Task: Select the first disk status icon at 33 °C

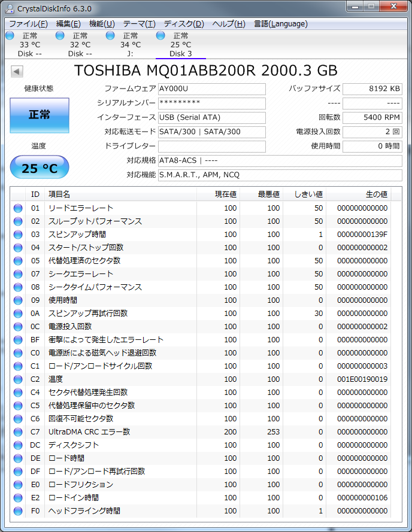Action: (x=10, y=36)
